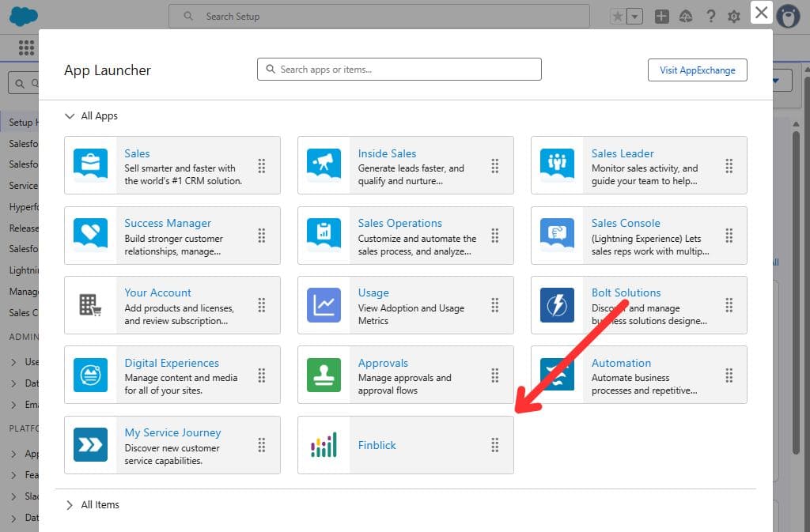This screenshot has width=810, height=532.
Task: Expand the Use… node in Setup sidebar
Action: [13, 362]
